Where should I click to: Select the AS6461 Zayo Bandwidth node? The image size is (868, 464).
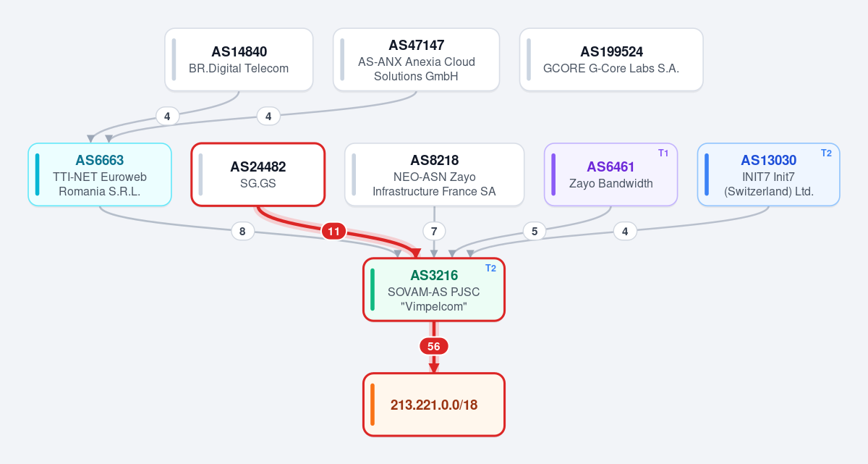(x=610, y=174)
